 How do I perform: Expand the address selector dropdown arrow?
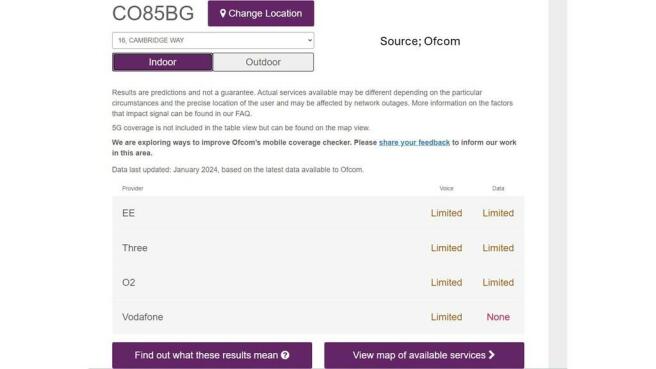(x=310, y=41)
